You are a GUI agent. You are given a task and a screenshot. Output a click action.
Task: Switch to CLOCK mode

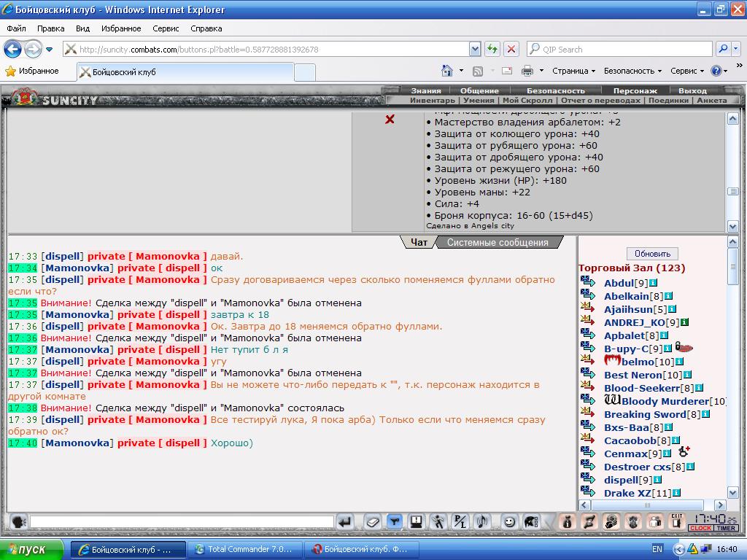(700, 528)
